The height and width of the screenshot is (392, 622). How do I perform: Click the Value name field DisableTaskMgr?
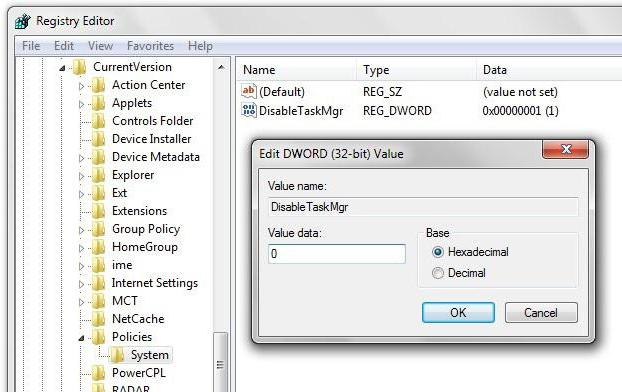click(x=423, y=207)
